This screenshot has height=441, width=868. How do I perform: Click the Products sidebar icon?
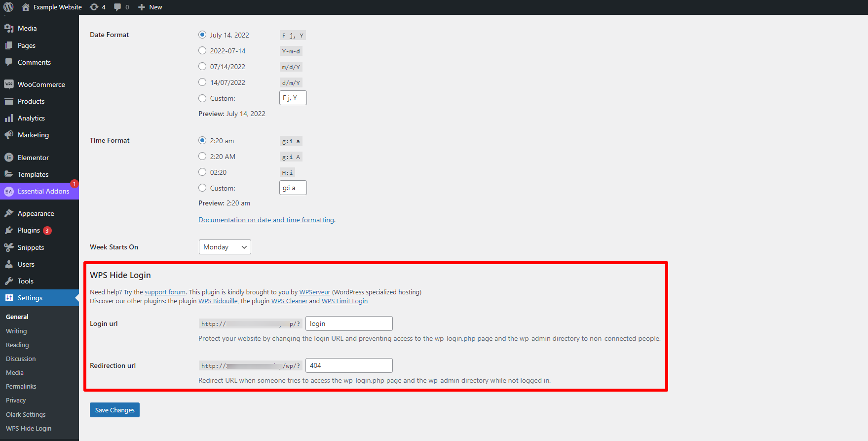coord(9,101)
